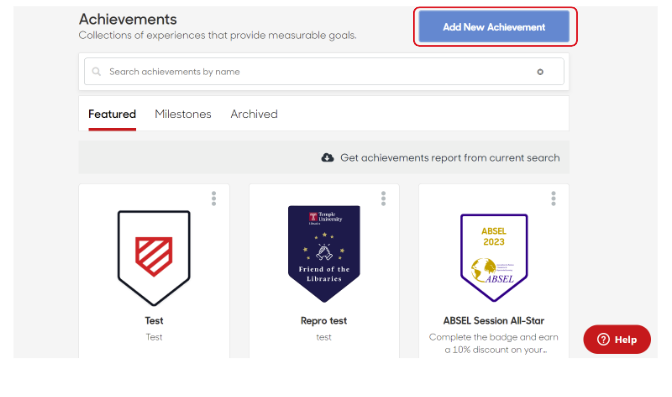Click the small circle icon in search box
This screenshot has height=397, width=672.
coord(540,72)
